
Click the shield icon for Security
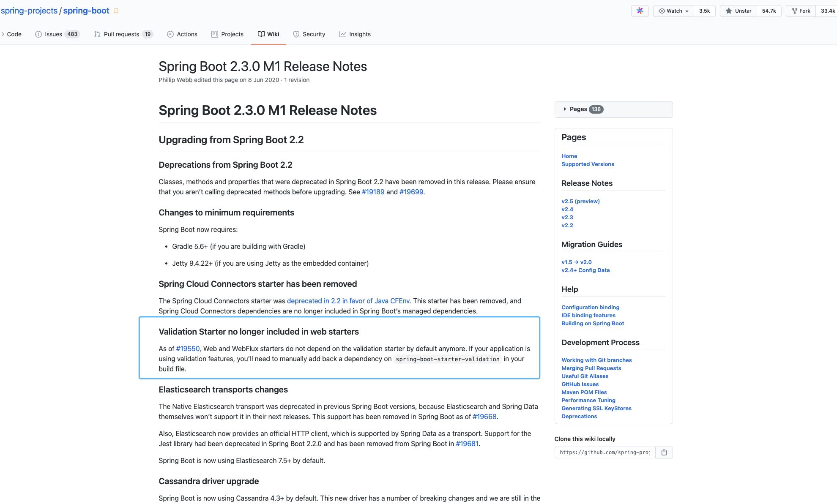297,34
